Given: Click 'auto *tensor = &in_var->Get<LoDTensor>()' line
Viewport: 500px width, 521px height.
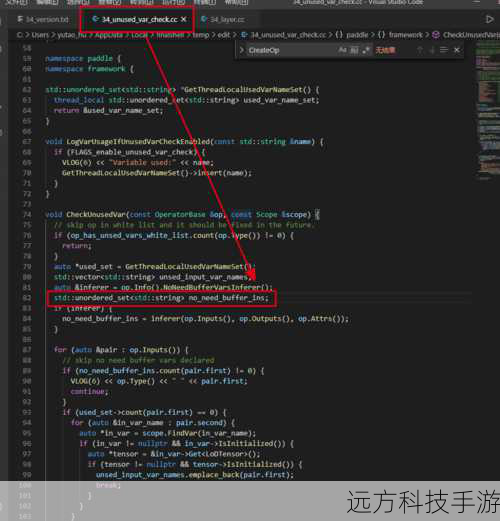Looking at the screenshot, I should pyautogui.click(x=174, y=454).
